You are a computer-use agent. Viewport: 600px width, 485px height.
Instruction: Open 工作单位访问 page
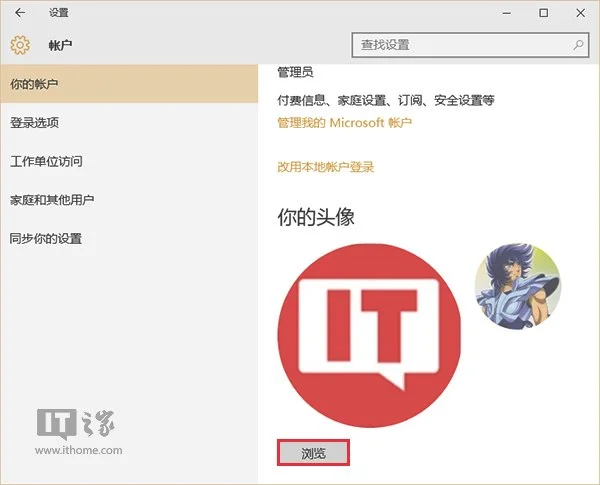129,161
